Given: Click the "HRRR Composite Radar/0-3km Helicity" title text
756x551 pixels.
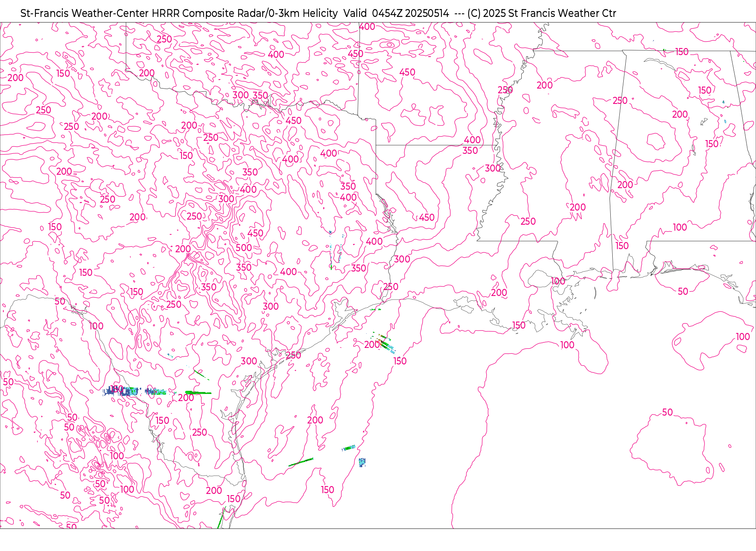Looking at the screenshot, I should pyautogui.click(x=245, y=13).
